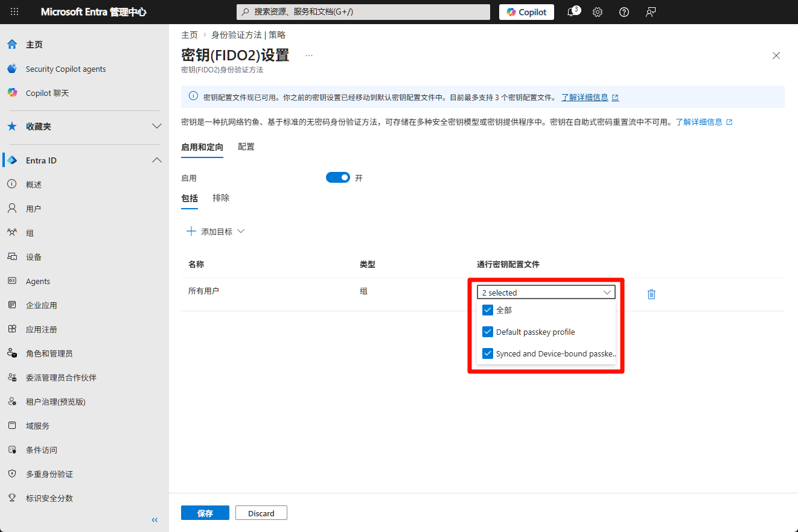Close the 密钥(FIDO2)设置 pane

[x=776, y=55]
